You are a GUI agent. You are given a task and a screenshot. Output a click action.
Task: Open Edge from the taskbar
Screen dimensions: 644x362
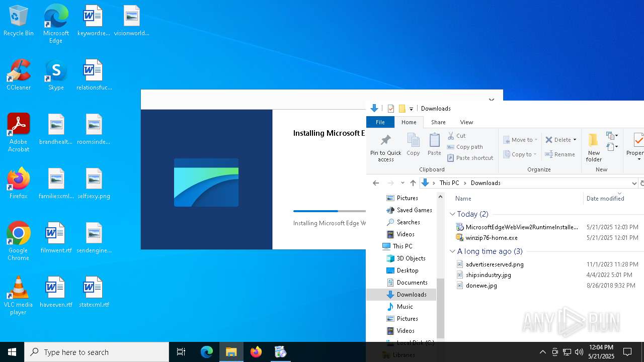[207, 352]
